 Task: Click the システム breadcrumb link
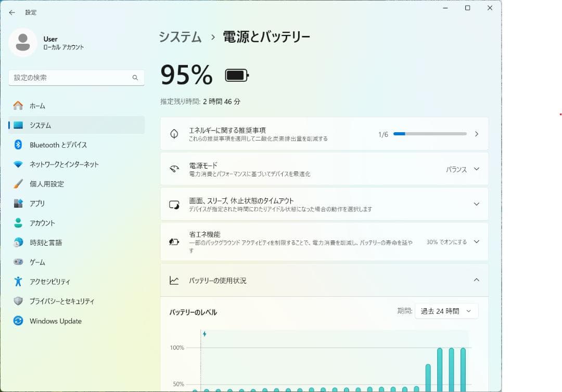[x=180, y=37]
